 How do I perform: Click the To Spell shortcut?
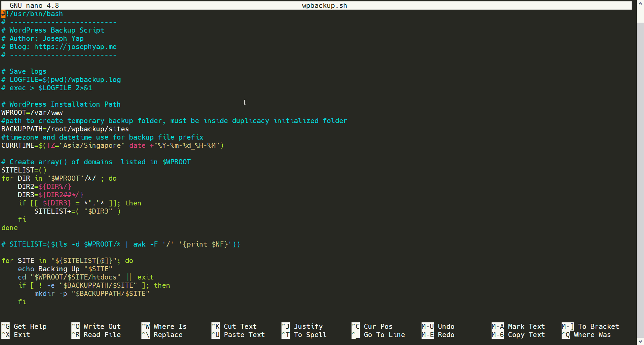click(310, 335)
